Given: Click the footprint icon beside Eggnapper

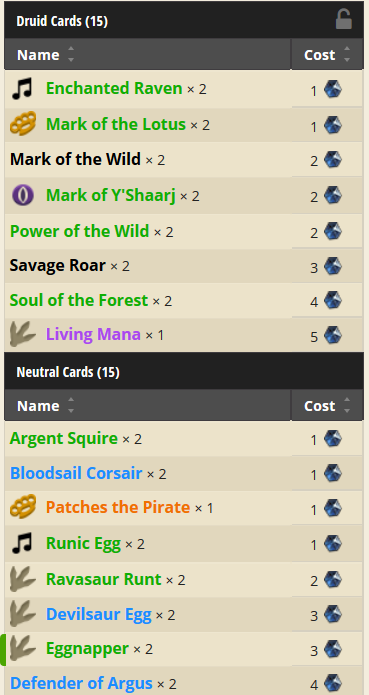Looking at the screenshot, I should click(23, 649).
